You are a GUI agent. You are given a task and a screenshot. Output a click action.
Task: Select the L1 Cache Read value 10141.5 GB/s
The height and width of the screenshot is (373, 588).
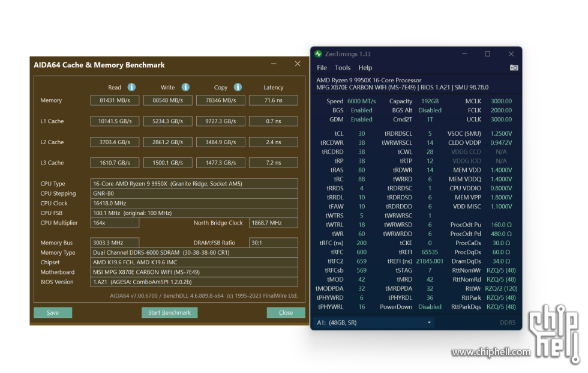[x=115, y=121]
